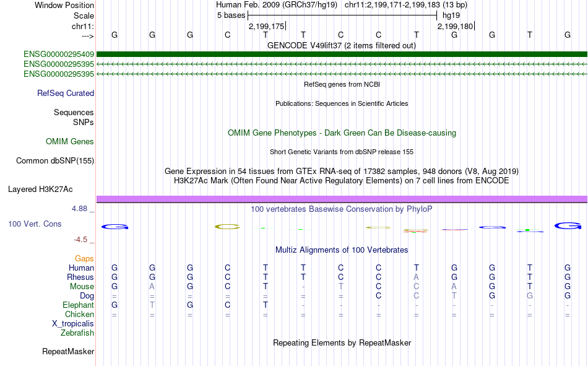Click the 4.88 PhyloP upper limit value
The width and height of the screenshot is (588, 366).
coord(79,209)
